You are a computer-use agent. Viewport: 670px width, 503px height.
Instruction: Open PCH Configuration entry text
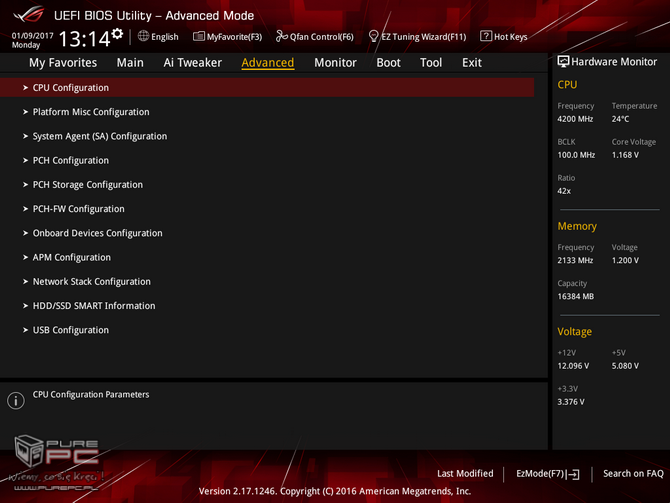tap(71, 160)
